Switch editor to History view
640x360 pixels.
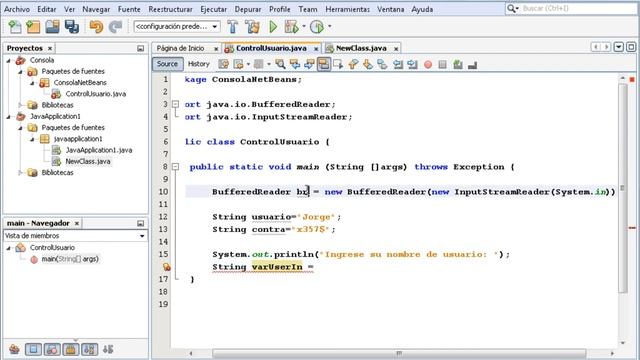(x=198, y=64)
